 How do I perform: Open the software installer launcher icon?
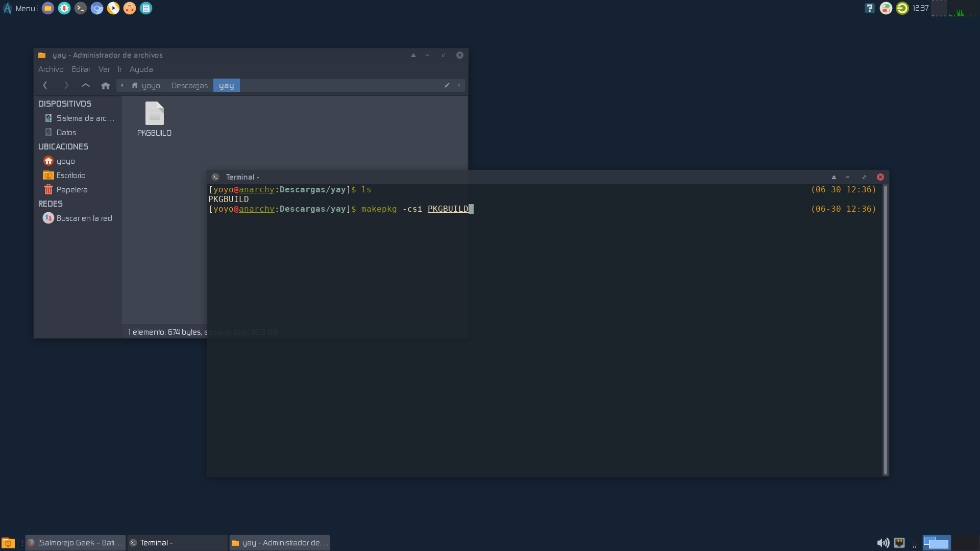coord(64,8)
